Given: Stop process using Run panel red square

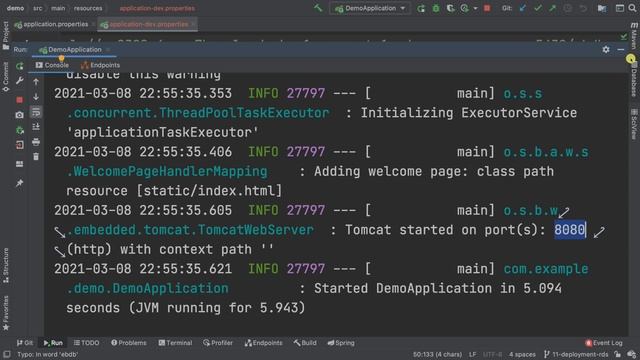Looking at the screenshot, I should pos(20,100).
